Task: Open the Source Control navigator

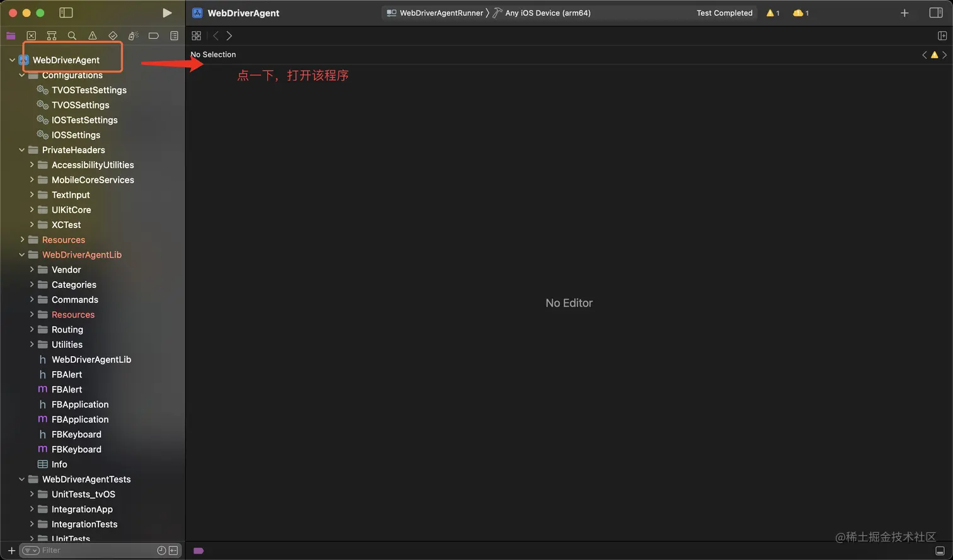Action: (x=32, y=36)
